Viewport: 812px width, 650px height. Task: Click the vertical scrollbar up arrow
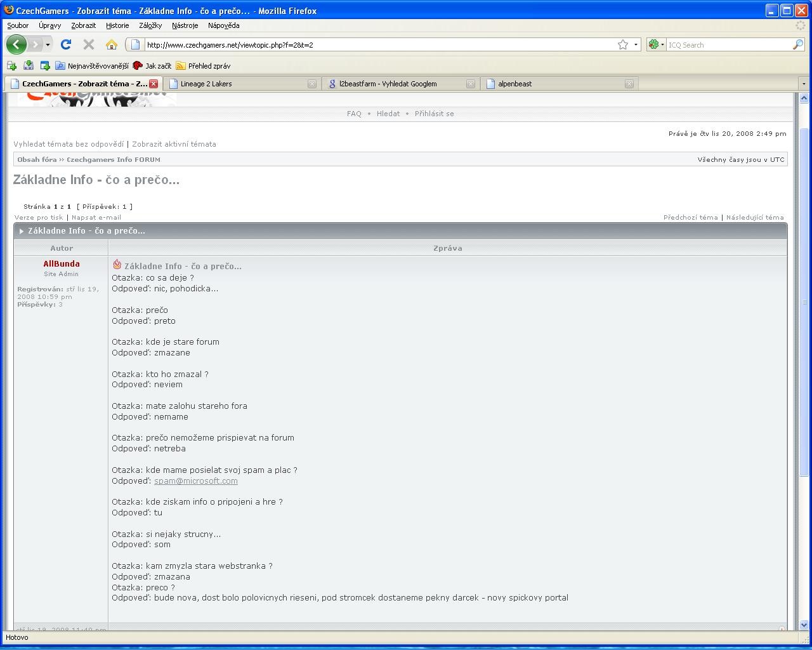coord(804,98)
